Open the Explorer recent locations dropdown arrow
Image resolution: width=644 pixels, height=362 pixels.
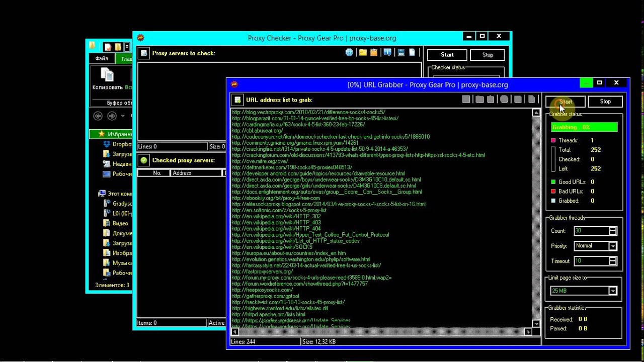pos(123,116)
